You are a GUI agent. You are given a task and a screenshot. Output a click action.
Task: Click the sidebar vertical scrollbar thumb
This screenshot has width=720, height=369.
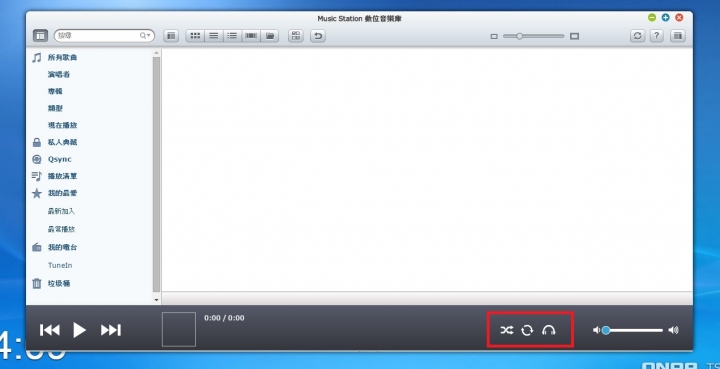pos(157,174)
